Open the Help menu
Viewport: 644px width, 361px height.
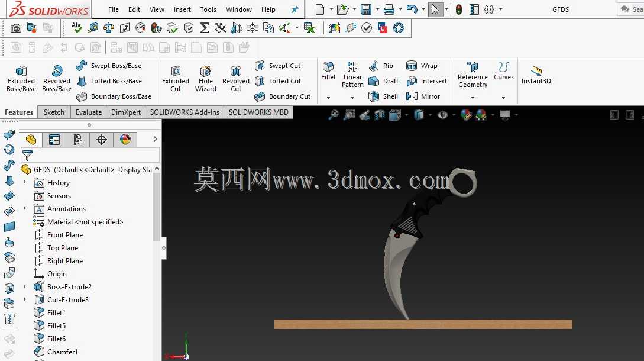[268, 9]
